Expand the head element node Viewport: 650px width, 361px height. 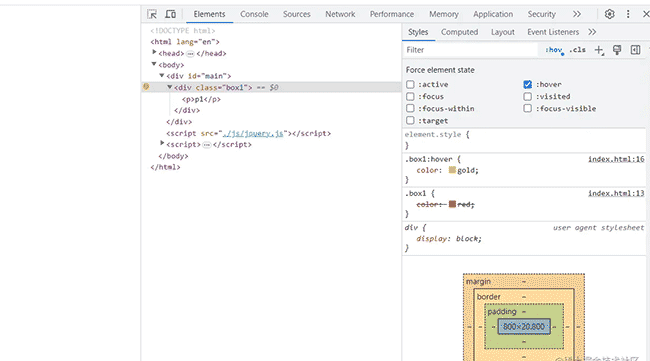(154, 53)
